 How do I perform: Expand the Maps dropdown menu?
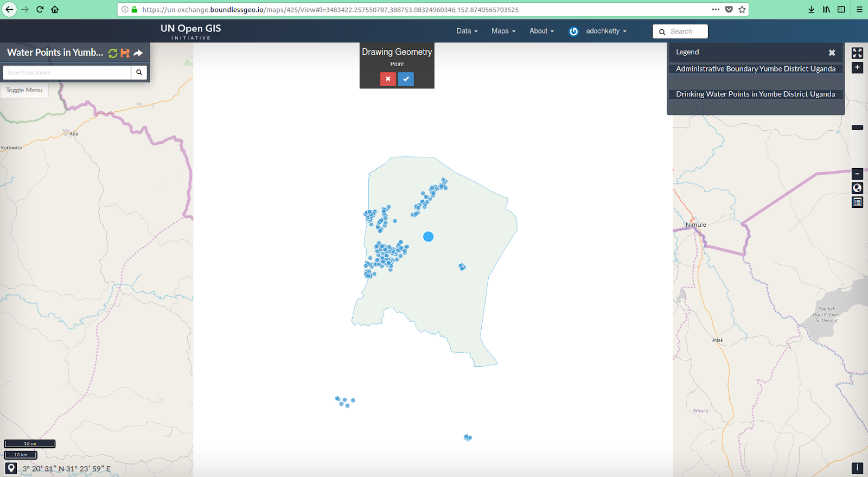pos(503,31)
